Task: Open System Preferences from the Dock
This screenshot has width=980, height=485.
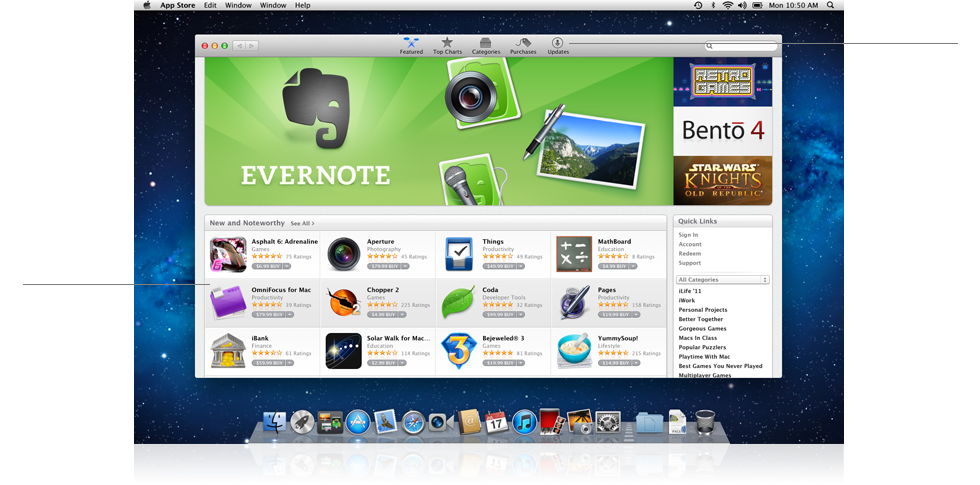Action: (x=608, y=422)
